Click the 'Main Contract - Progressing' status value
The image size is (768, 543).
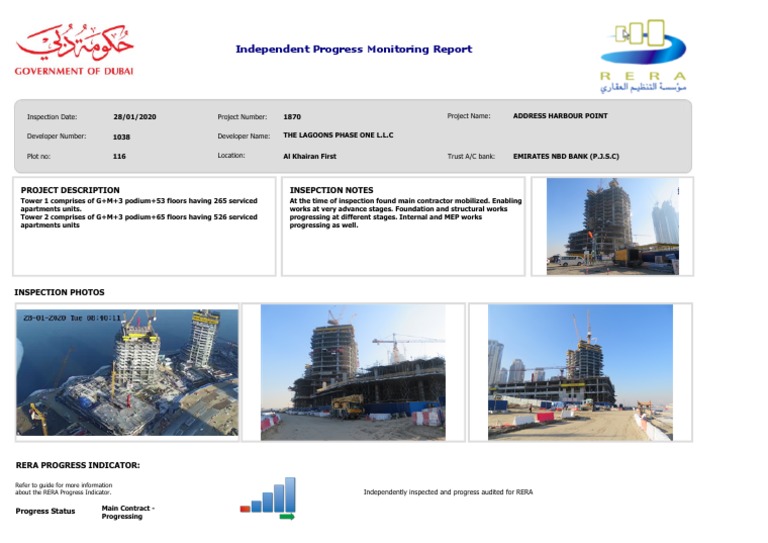pos(128,512)
